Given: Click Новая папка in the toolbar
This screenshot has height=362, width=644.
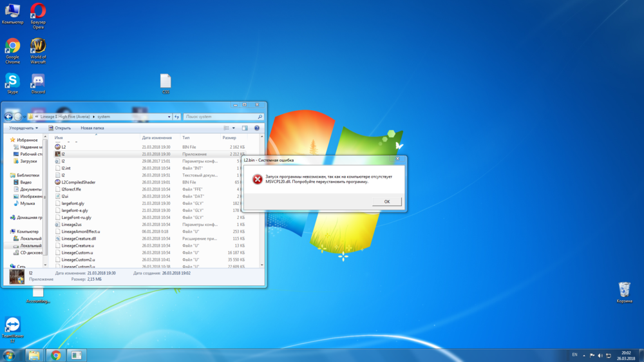Looking at the screenshot, I should point(92,128).
